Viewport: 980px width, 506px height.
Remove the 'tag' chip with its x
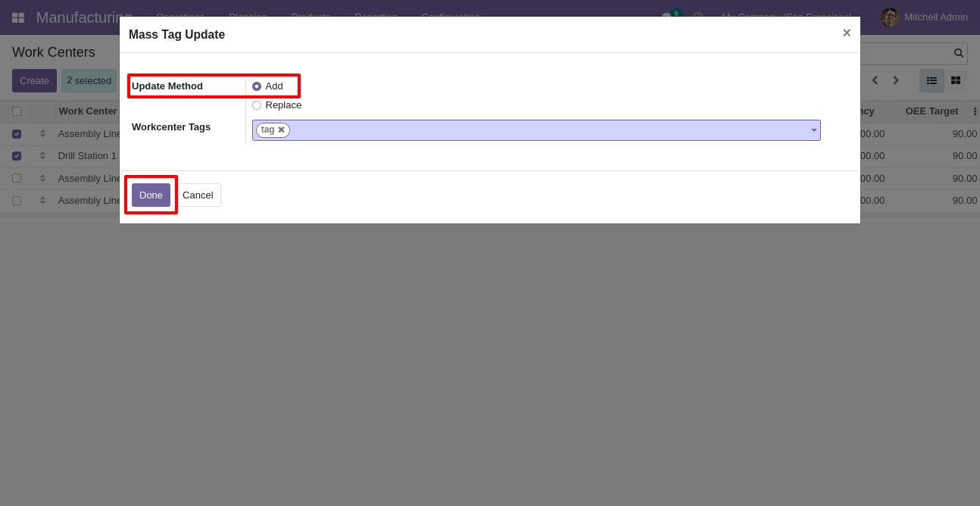click(x=281, y=130)
